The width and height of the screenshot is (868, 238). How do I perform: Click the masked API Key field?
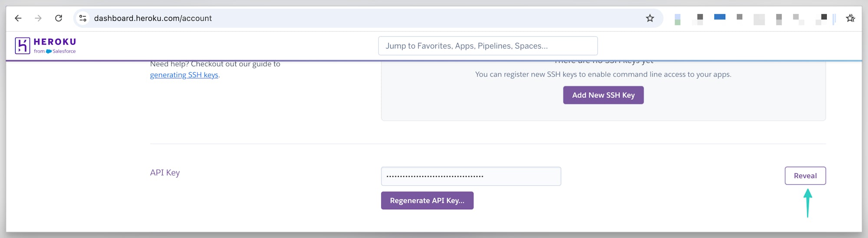pyautogui.click(x=471, y=176)
